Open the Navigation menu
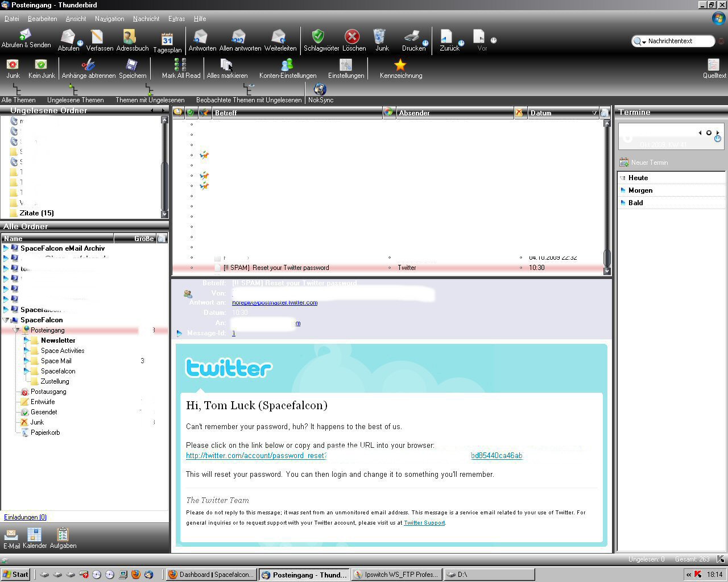The image size is (728, 582). click(109, 19)
